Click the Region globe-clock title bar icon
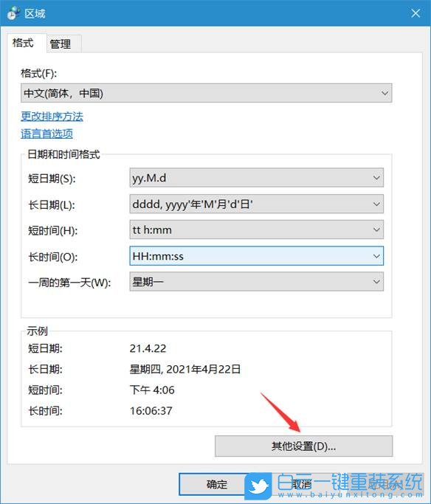This screenshot has width=431, height=504. coord(13,13)
